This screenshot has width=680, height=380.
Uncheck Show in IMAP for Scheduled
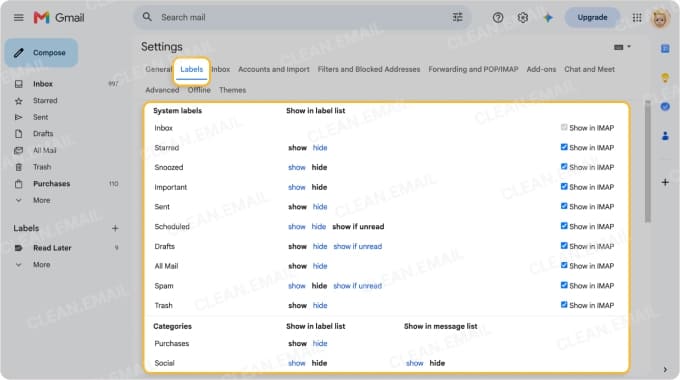click(x=564, y=226)
